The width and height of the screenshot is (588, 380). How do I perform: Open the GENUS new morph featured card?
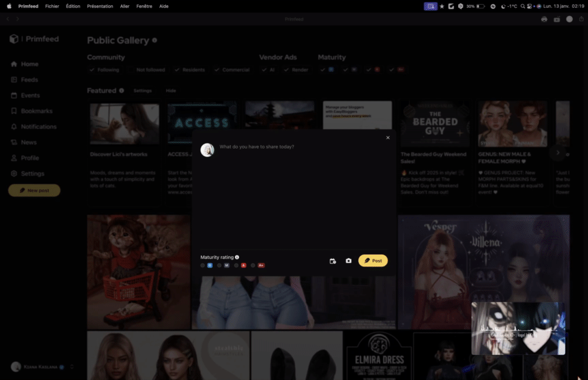coord(512,154)
